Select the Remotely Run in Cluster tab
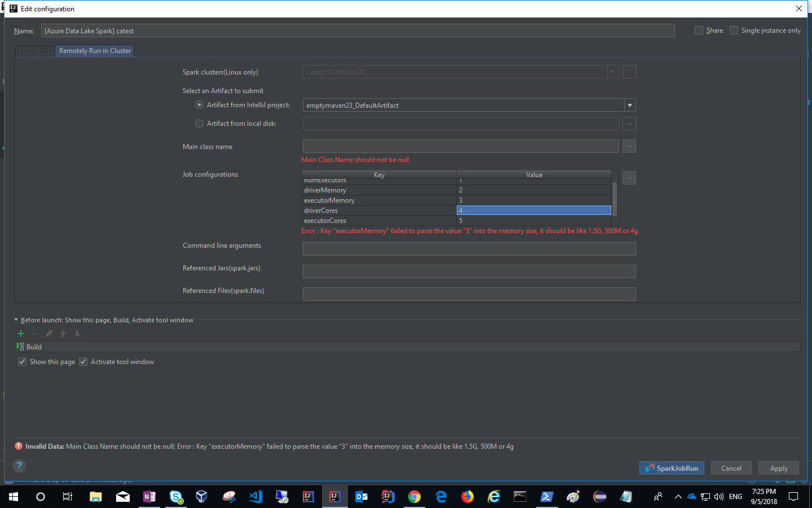Image resolution: width=812 pixels, height=508 pixels. (x=94, y=51)
